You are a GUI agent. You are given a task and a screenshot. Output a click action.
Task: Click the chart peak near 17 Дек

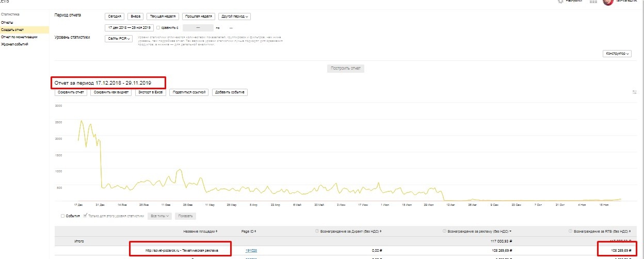click(x=82, y=121)
